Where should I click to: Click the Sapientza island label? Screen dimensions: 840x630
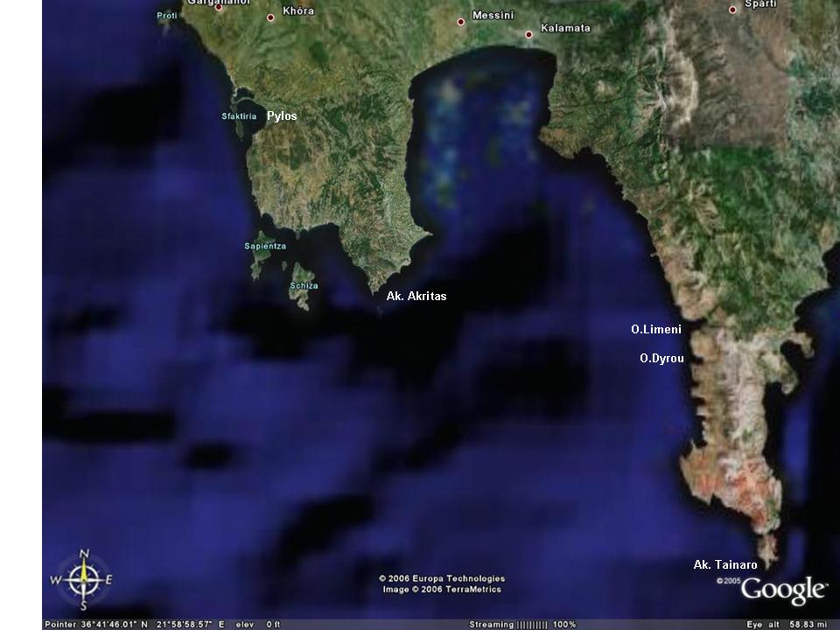265,246
